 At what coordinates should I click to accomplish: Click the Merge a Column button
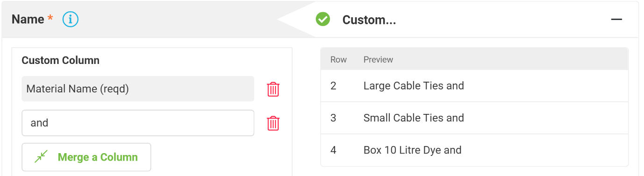(x=86, y=157)
